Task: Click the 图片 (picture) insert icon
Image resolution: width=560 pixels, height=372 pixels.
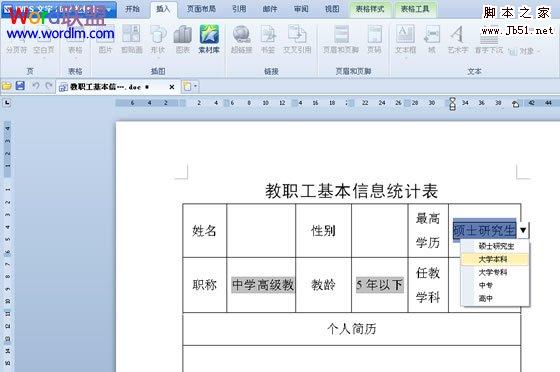Action: tap(105, 40)
